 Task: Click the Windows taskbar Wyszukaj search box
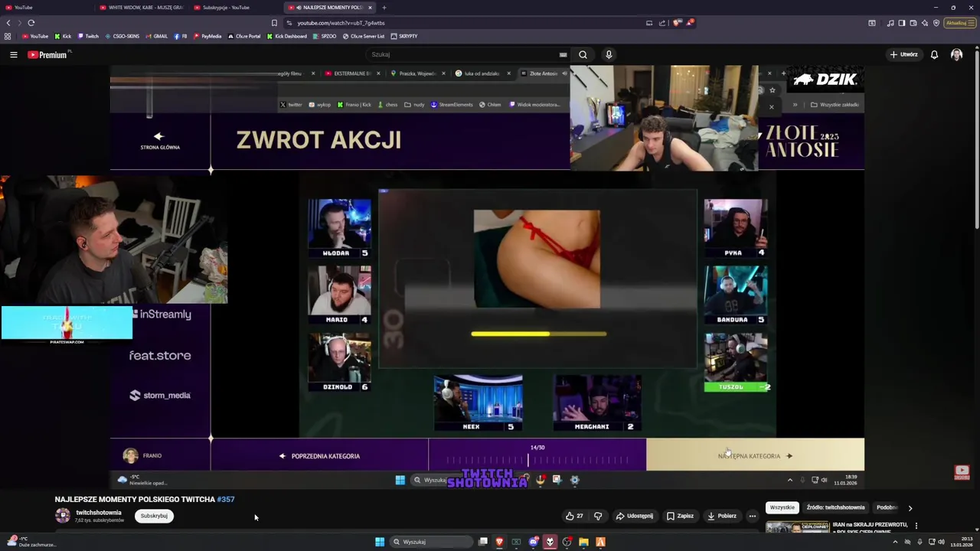click(x=431, y=542)
